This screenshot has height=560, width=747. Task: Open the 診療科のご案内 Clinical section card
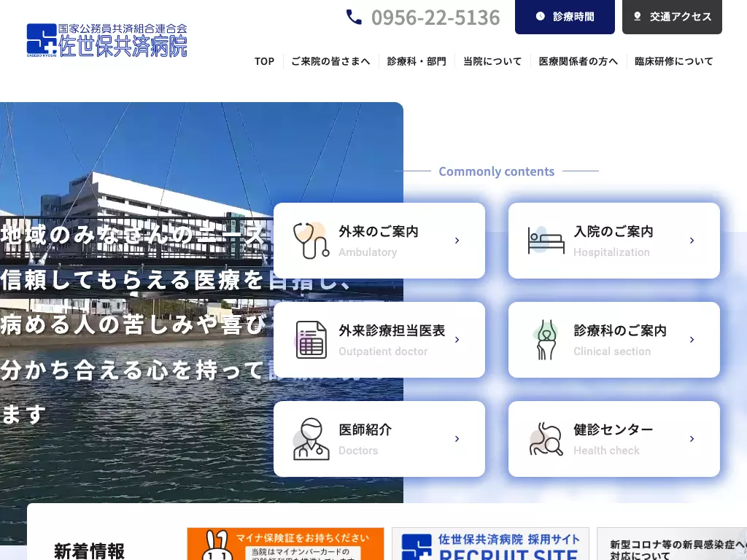614,340
